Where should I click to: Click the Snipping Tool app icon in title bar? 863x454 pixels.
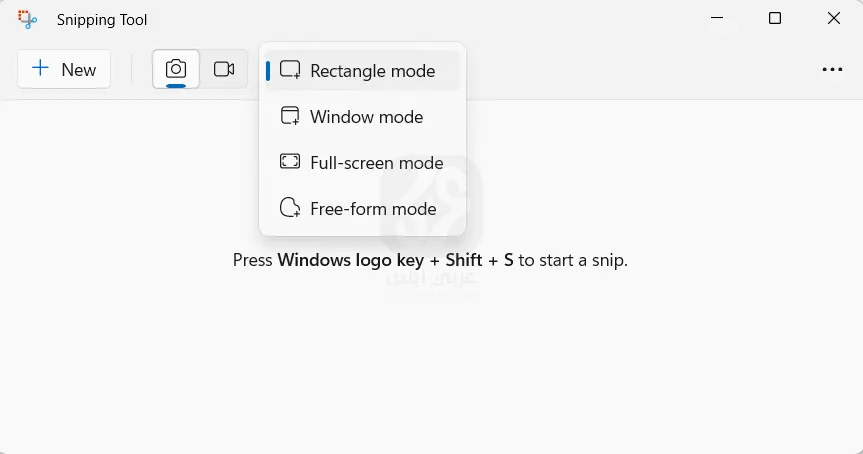(x=28, y=19)
